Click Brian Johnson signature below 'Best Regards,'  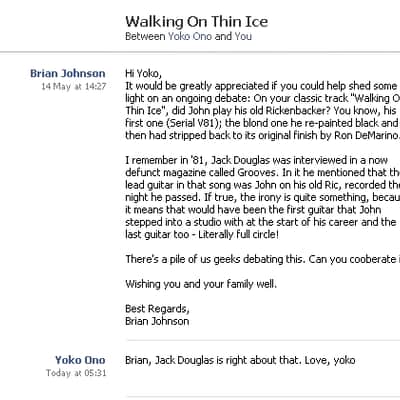point(157,321)
